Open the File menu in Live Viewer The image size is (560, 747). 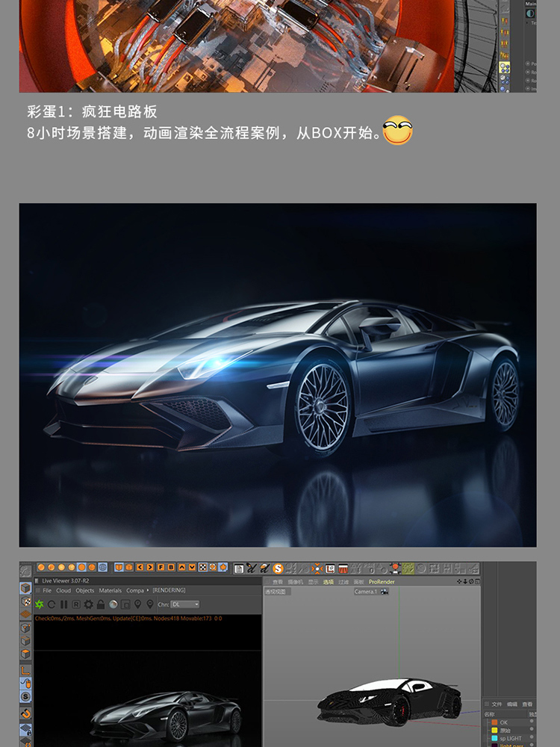pos(47,590)
